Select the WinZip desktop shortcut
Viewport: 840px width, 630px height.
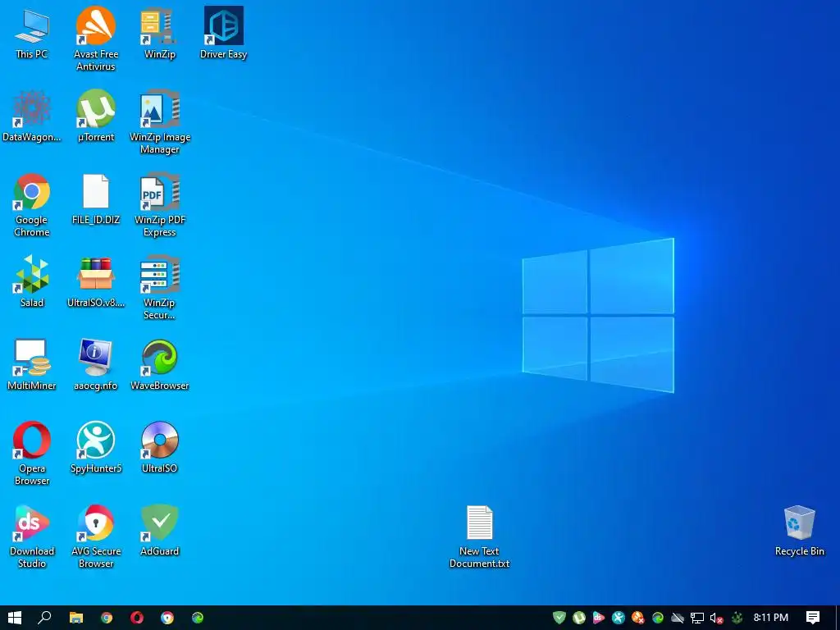tap(160, 33)
